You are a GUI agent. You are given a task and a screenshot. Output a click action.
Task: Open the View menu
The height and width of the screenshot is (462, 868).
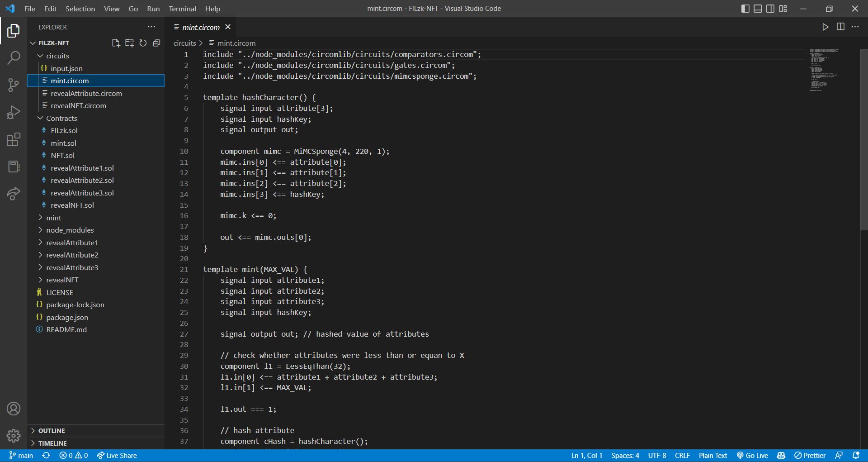click(112, 9)
